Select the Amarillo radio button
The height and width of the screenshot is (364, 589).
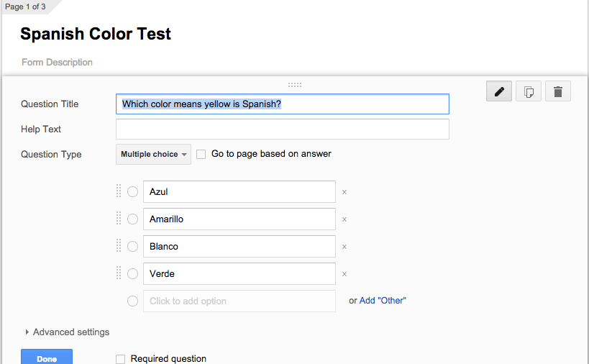pyautogui.click(x=133, y=219)
